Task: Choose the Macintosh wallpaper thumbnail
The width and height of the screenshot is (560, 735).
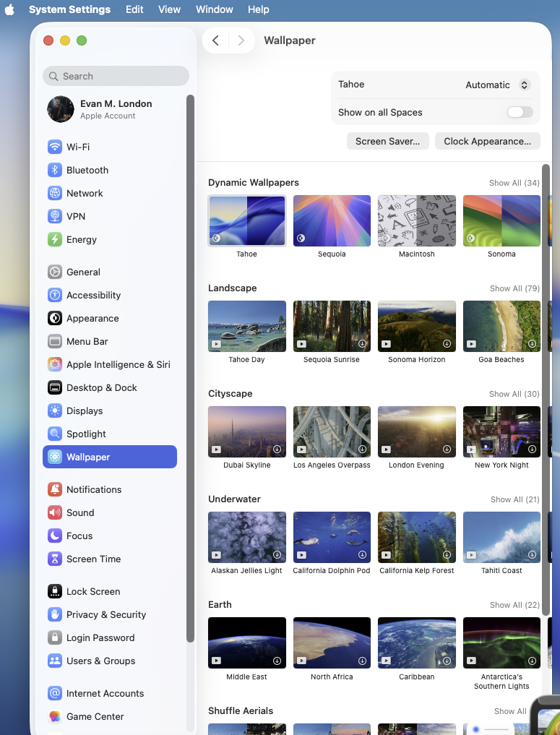Action: [417, 220]
